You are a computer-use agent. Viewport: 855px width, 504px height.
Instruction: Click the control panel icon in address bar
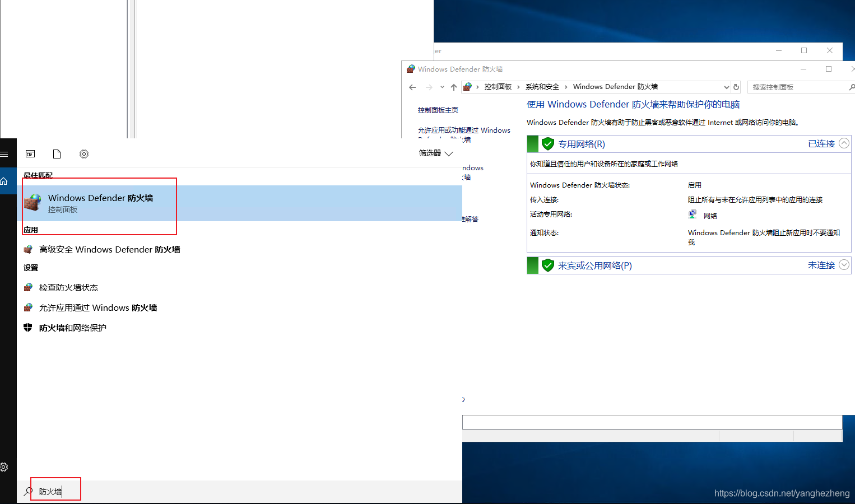click(x=467, y=87)
